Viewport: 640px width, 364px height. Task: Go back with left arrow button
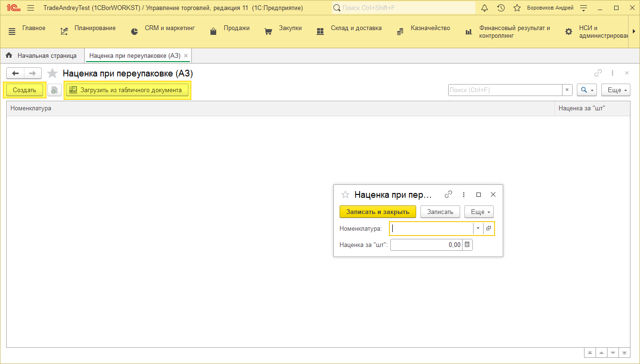pos(15,74)
